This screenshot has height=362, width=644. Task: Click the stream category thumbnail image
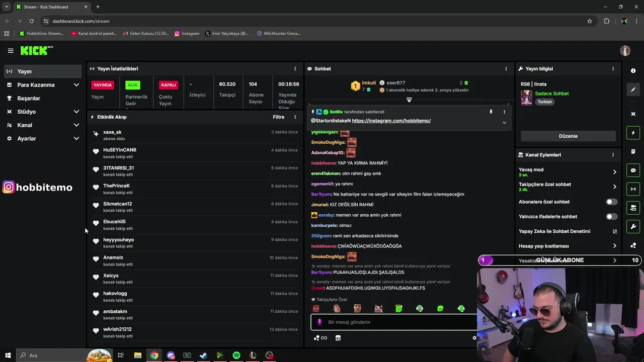[x=526, y=98]
